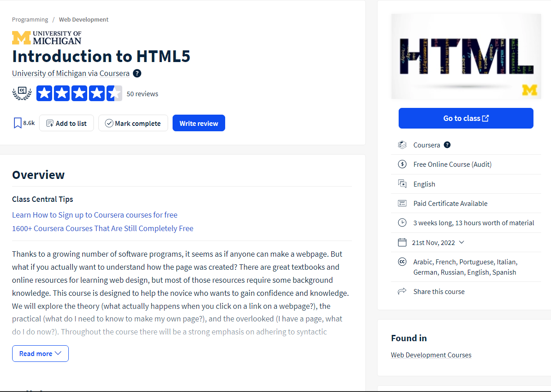551x392 pixels.
Task: Click the dollar sign icon beside Free Online Course
Action: 402,164
